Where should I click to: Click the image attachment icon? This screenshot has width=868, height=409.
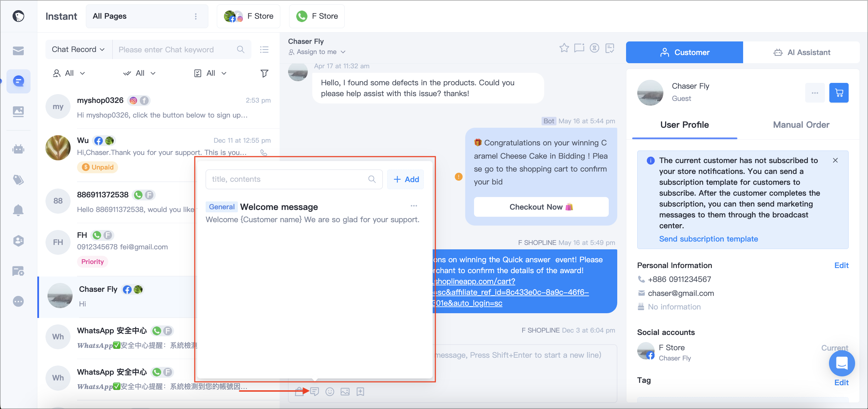345,392
